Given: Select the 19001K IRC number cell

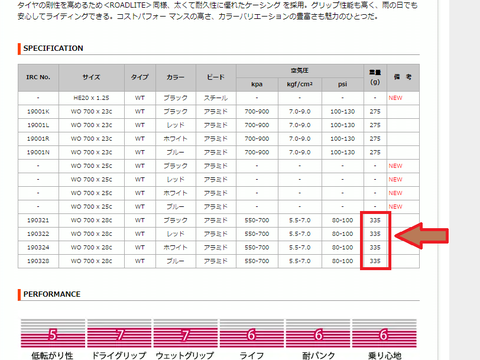Looking at the screenshot, I should pyautogui.click(x=38, y=112).
